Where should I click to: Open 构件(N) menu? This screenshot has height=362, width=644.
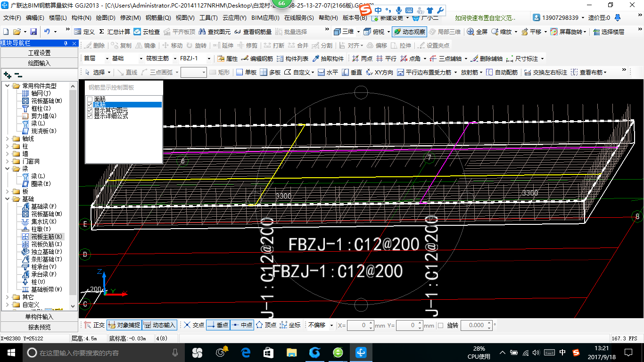pos(82,18)
